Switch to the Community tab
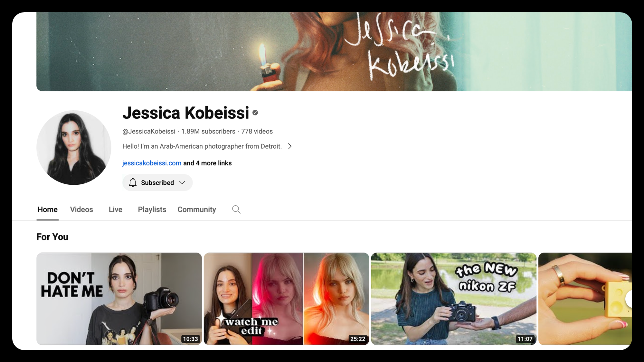Screen dimensions: 644x362 tap(196, 209)
